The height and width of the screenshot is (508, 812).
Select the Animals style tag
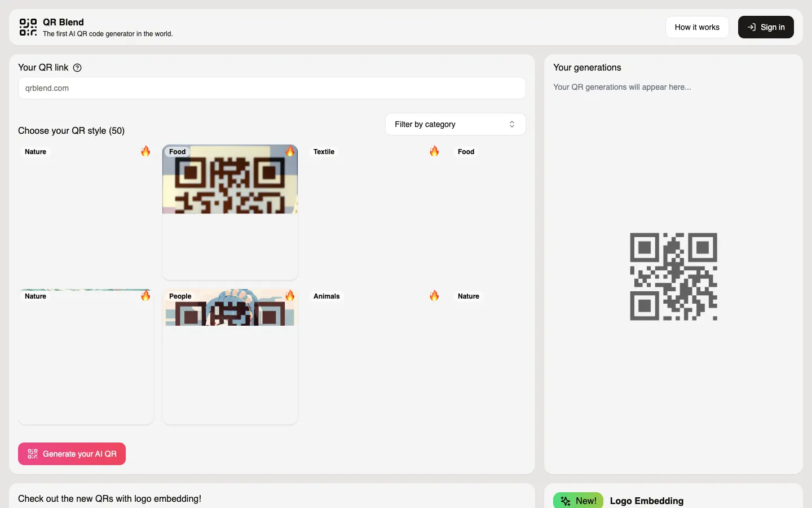coord(326,296)
